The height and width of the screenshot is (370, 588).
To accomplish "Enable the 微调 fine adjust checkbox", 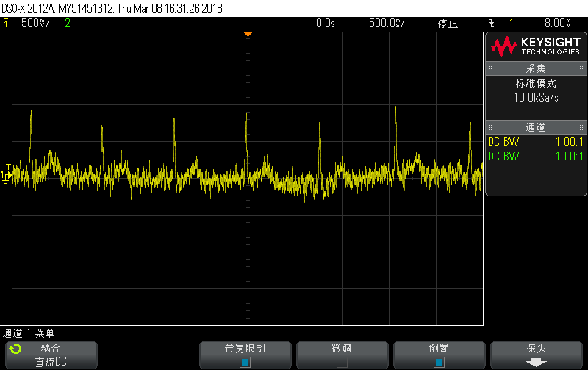I will pos(342,362).
